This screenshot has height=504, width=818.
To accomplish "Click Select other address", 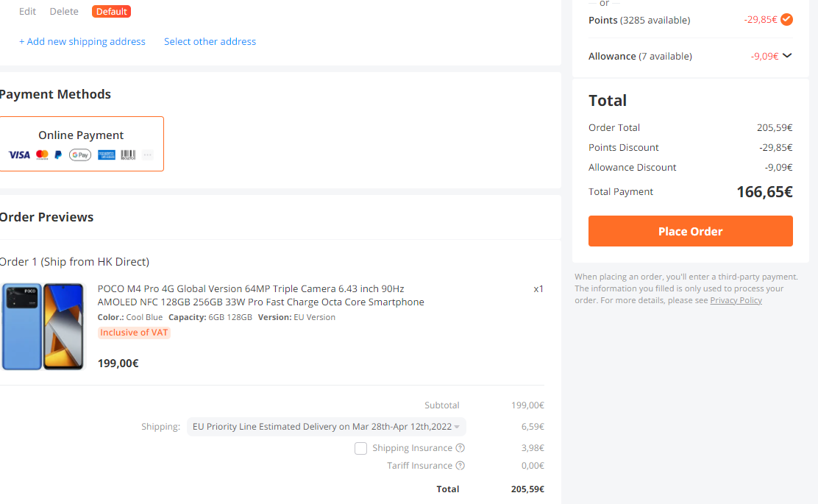I will (x=210, y=42).
